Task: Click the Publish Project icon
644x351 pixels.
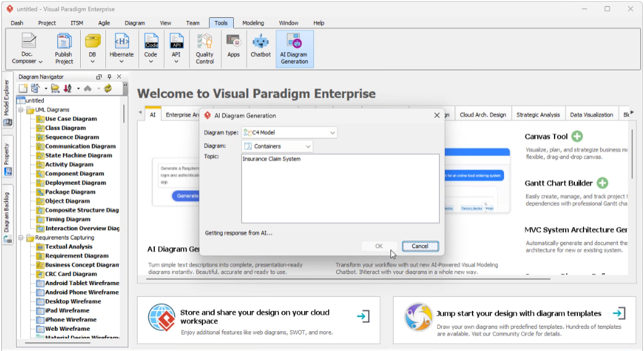Action: click(x=64, y=49)
